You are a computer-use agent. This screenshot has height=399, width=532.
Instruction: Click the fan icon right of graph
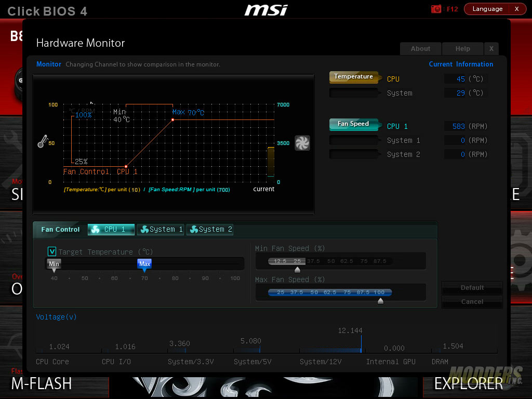click(302, 143)
